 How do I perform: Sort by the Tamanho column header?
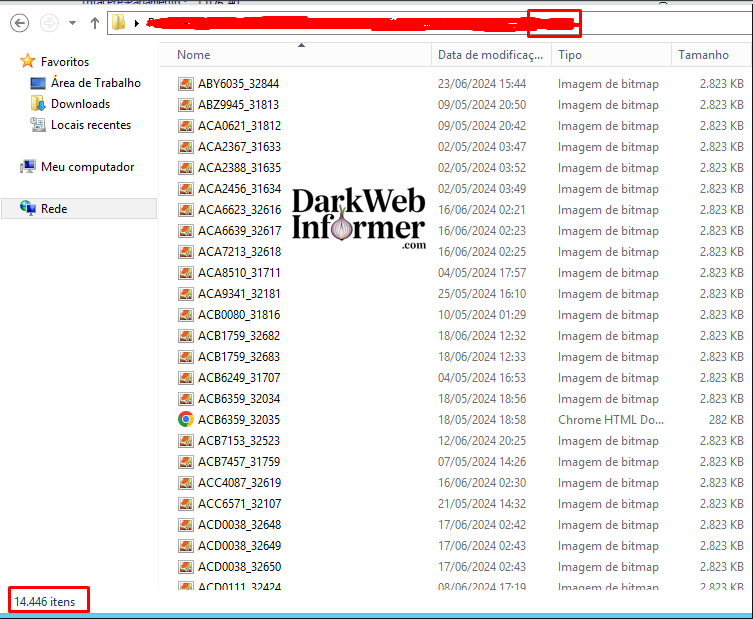pyautogui.click(x=703, y=55)
